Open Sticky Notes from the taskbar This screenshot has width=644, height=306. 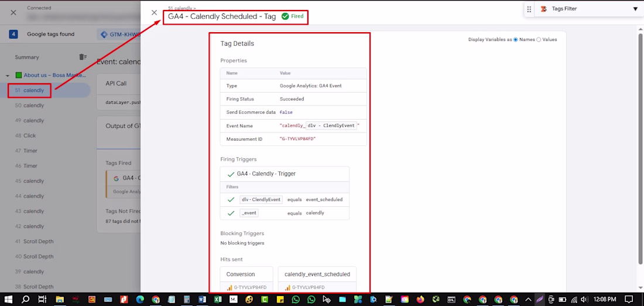pyautogui.click(x=280, y=300)
